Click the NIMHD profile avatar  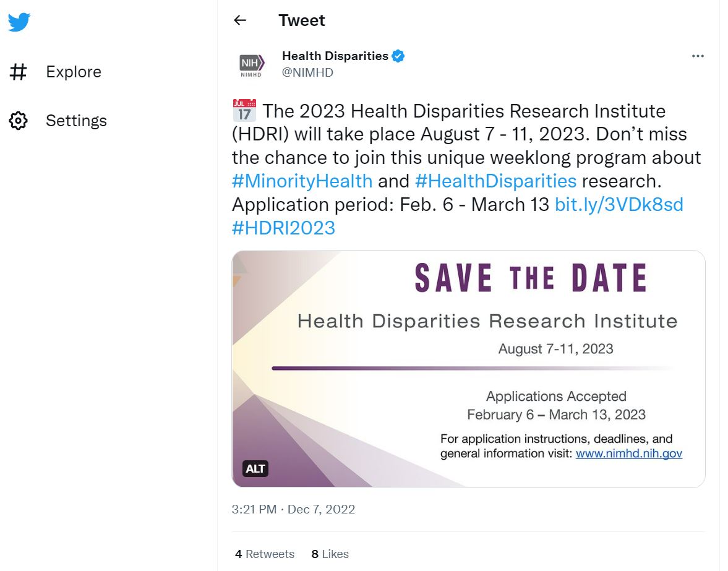click(251, 64)
